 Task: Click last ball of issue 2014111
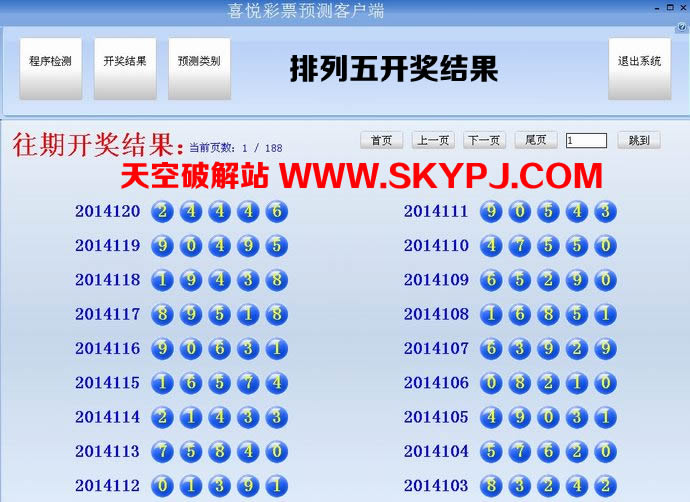pos(605,212)
